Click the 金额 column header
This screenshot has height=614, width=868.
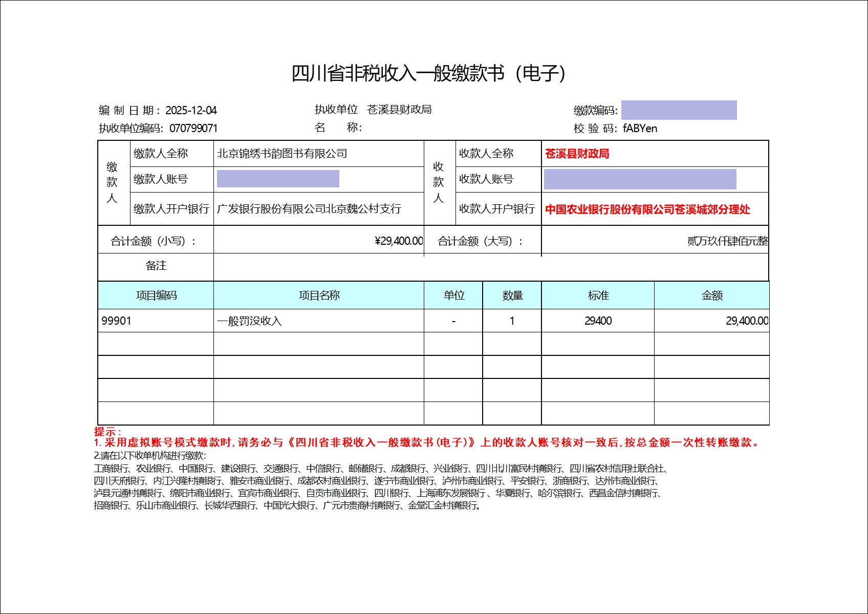click(711, 295)
